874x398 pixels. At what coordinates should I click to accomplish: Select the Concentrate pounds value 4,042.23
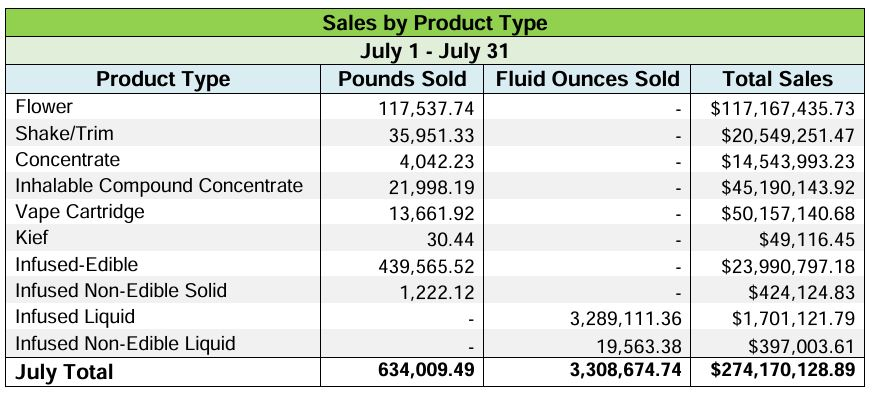pyautogui.click(x=431, y=161)
